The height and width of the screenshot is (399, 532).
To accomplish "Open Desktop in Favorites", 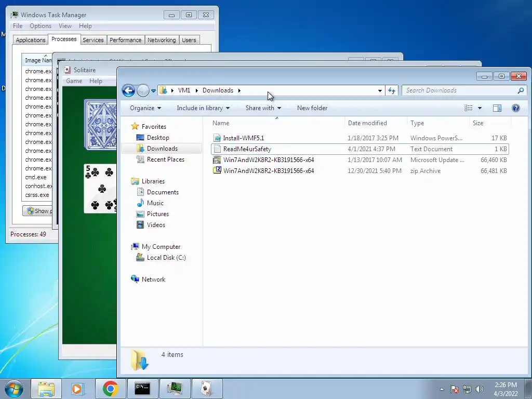I will coord(158,137).
